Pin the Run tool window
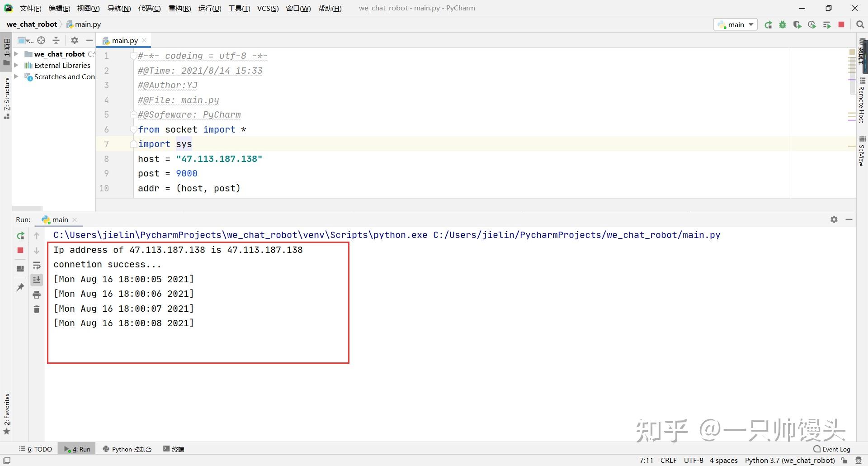868x466 pixels. (x=20, y=287)
